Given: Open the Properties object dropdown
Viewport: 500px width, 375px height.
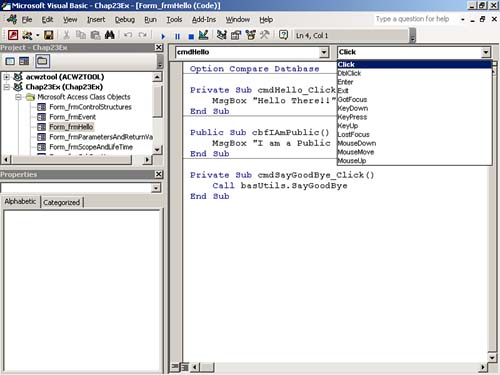Looking at the screenshot, I should pyautogui.click(x=156, y=188).
